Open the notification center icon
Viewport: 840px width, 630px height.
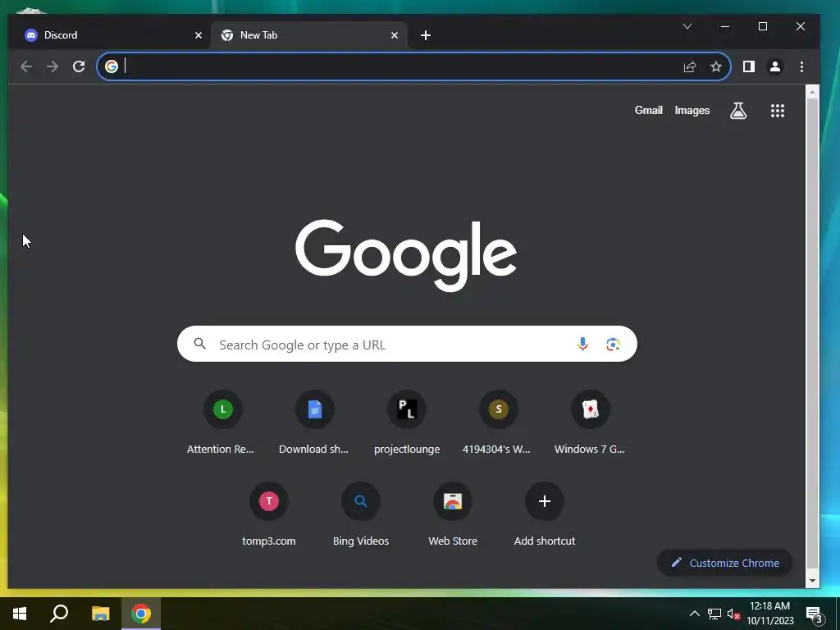point(815,614)
